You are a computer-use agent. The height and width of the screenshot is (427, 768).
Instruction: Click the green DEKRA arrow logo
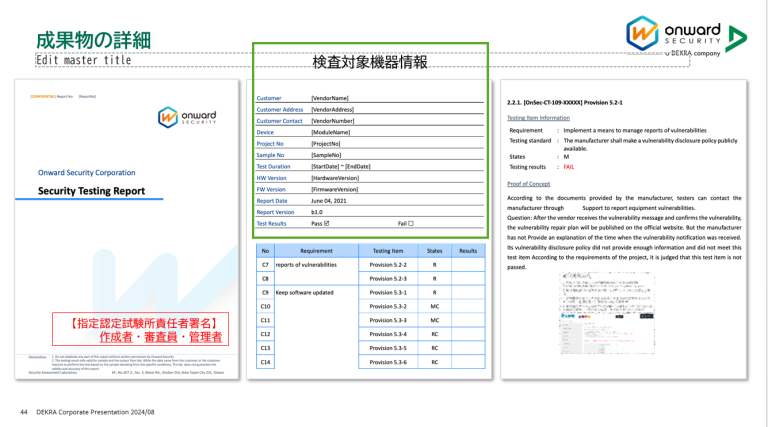(x=736, y=39)
